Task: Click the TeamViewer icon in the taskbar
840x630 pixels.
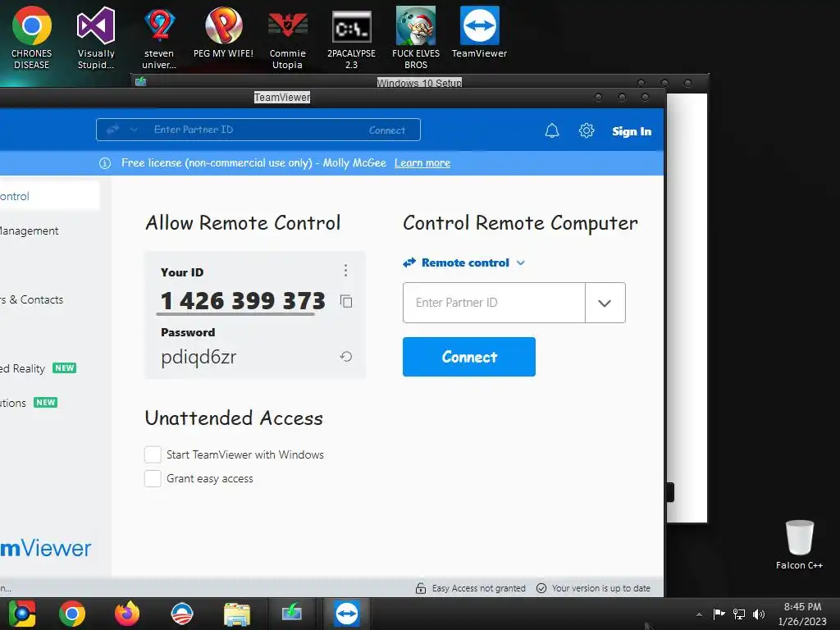Action: click(x=347, y=614)
